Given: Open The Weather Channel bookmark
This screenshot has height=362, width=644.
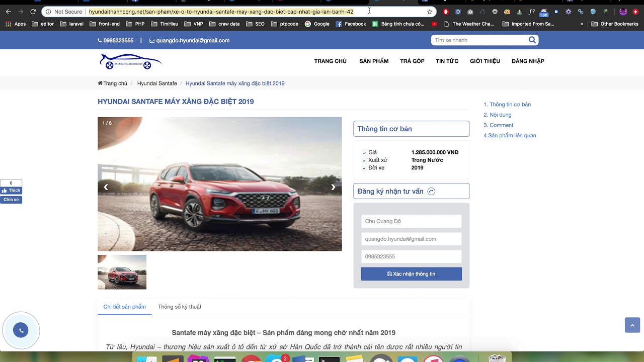Looking at the screenshot, I should (469, 24).
